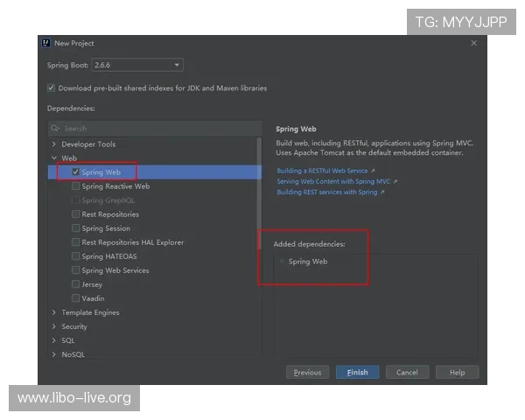Click the search magnifier icon
The image size is (525, 420).
click(x=56, y=129)
